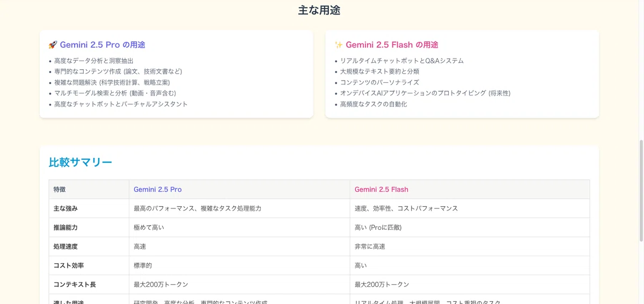Click the row label コスト効率
The height and width of the screenshot is (304, 644).
(x=89, y=265)
